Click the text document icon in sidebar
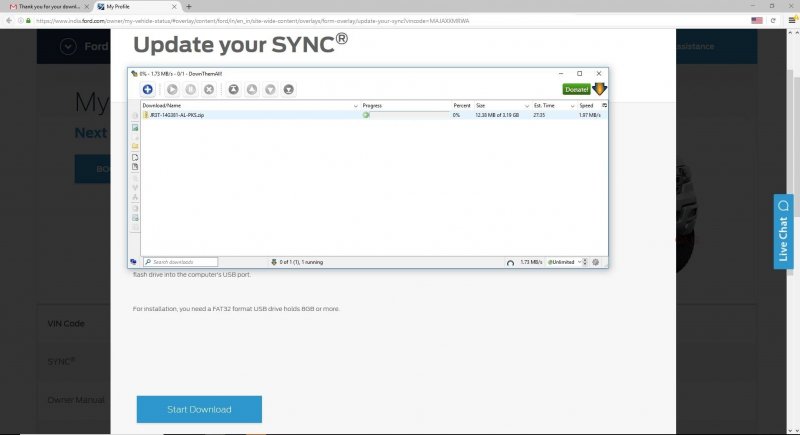Viewport: 800px width, 435px height. tap(135, 167)
